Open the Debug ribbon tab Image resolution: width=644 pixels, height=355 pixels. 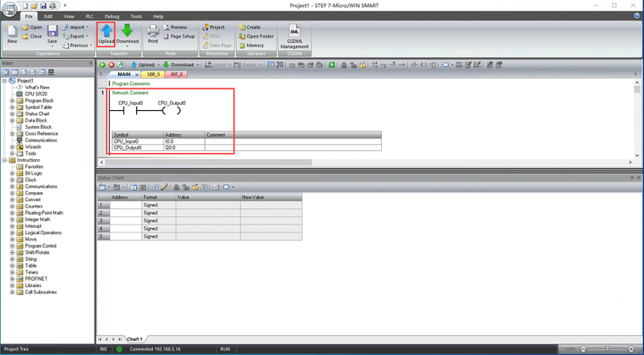(112, 16)
